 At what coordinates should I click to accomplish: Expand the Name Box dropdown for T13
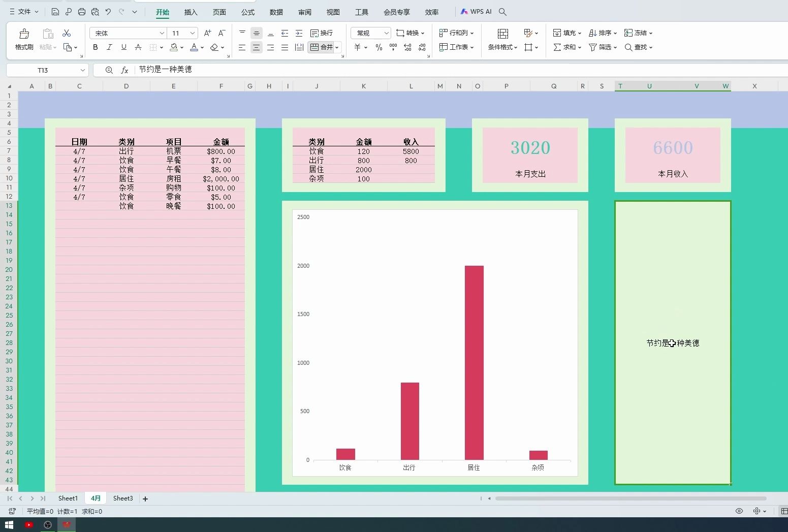pyautogui.click(x=82, y=70)
